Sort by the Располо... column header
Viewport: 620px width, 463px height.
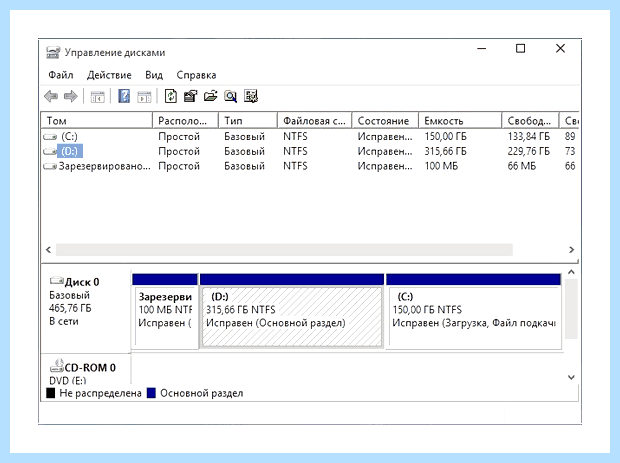[185, 121]
